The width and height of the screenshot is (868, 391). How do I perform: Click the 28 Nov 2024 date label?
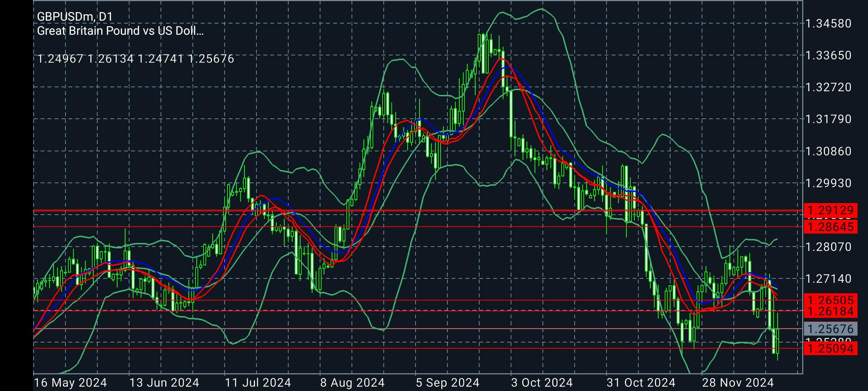point(738,383)
